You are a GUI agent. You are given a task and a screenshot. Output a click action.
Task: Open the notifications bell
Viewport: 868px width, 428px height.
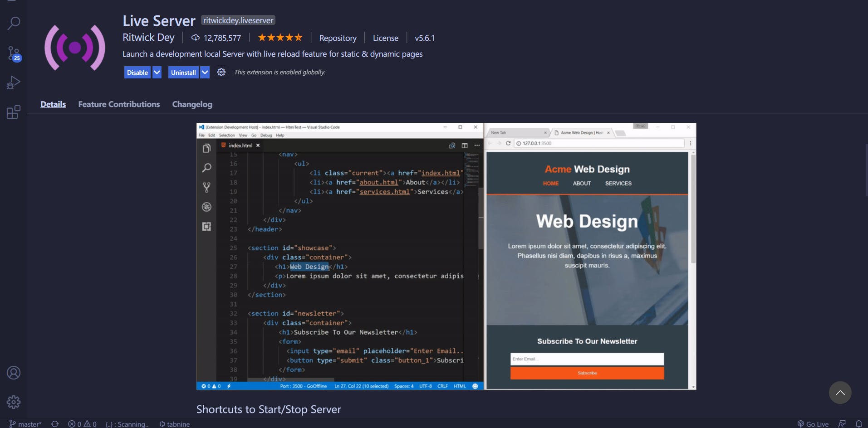[x=858, y=424]
